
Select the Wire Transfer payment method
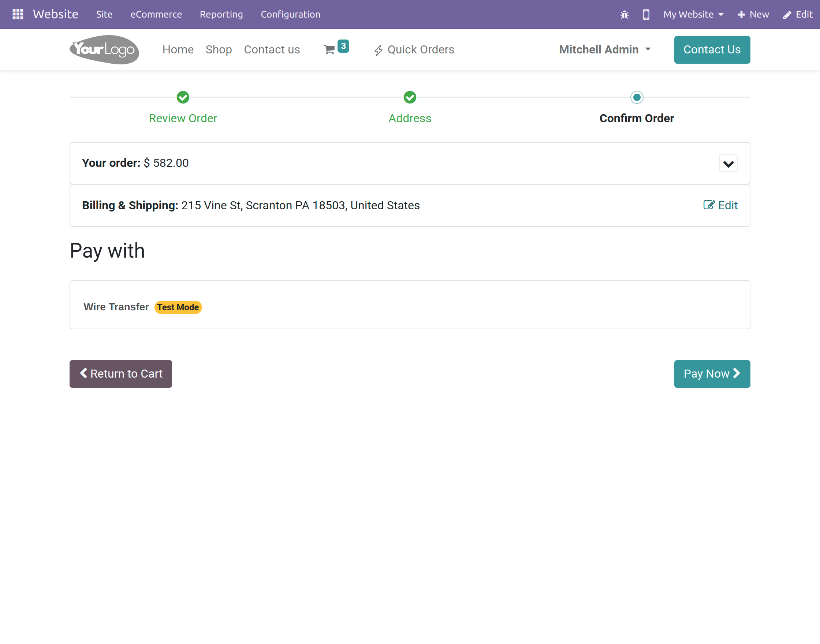point(116,307)
